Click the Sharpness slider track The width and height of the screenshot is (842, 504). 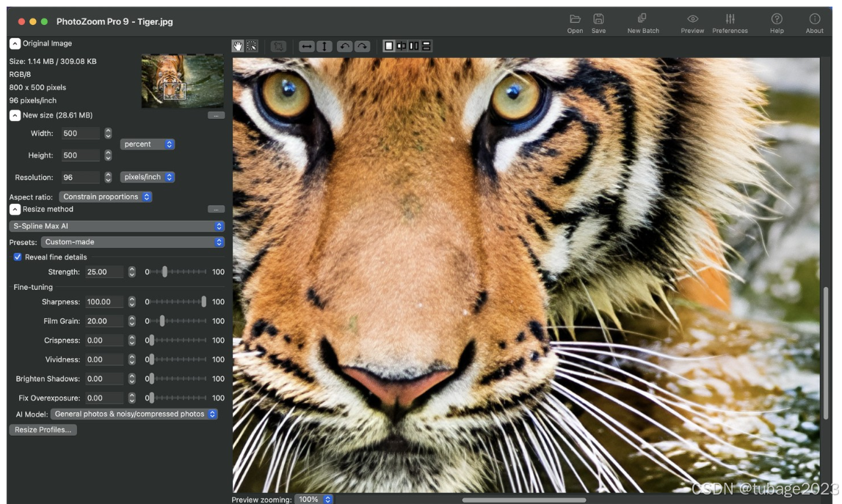pos(176,302)
